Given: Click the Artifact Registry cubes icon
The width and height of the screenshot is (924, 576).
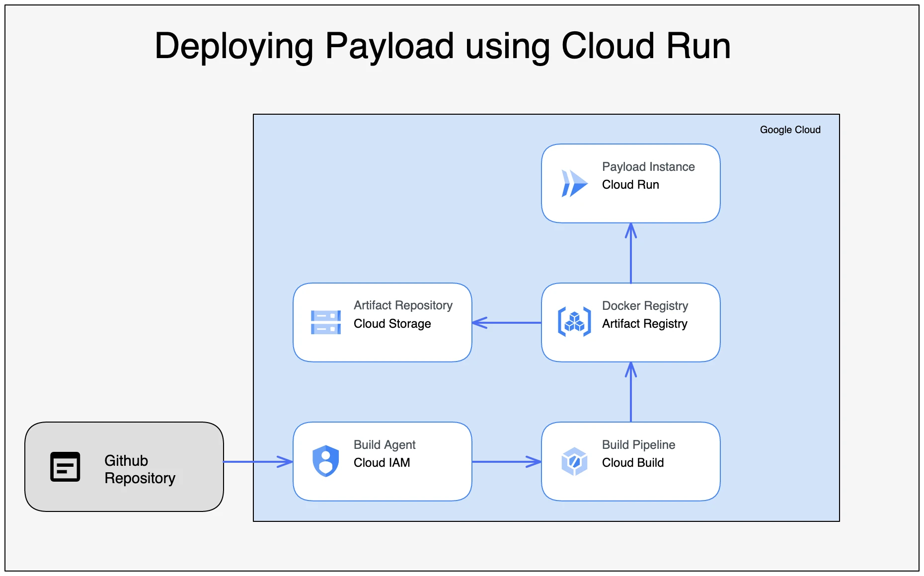Looking at the screenshot, I should (574, 322).
